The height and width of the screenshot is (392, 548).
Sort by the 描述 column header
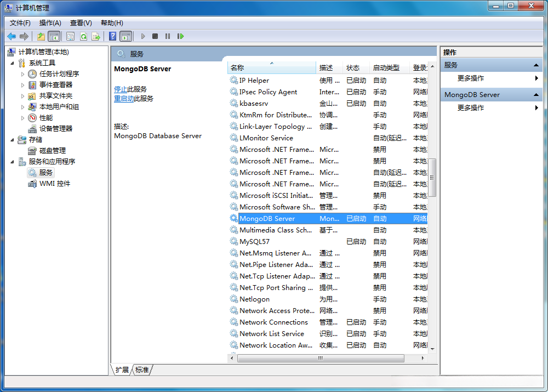coord(329,68)
